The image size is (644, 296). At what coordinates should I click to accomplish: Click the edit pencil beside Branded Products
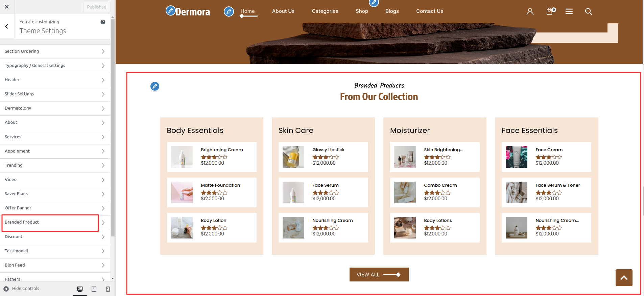[x=155, y=86]
